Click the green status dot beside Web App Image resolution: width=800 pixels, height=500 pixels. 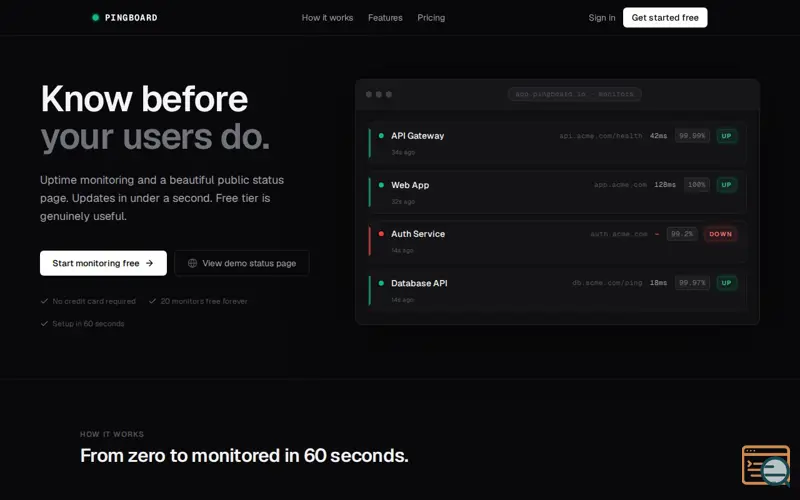[x=381, y=185]
